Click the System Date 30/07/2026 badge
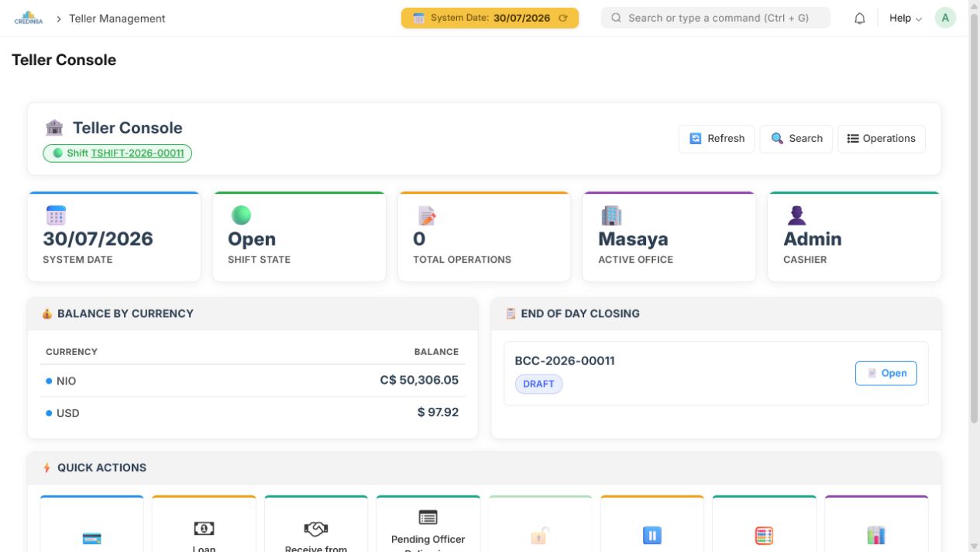The width and height of the screenshot is (980, 552). pyautogui.click(x=490, y=18)
